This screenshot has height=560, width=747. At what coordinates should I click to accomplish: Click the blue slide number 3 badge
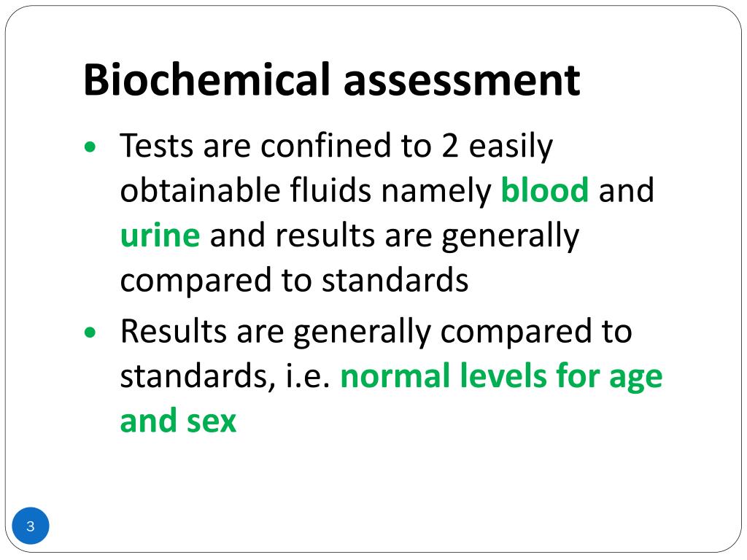coord(31,526)
